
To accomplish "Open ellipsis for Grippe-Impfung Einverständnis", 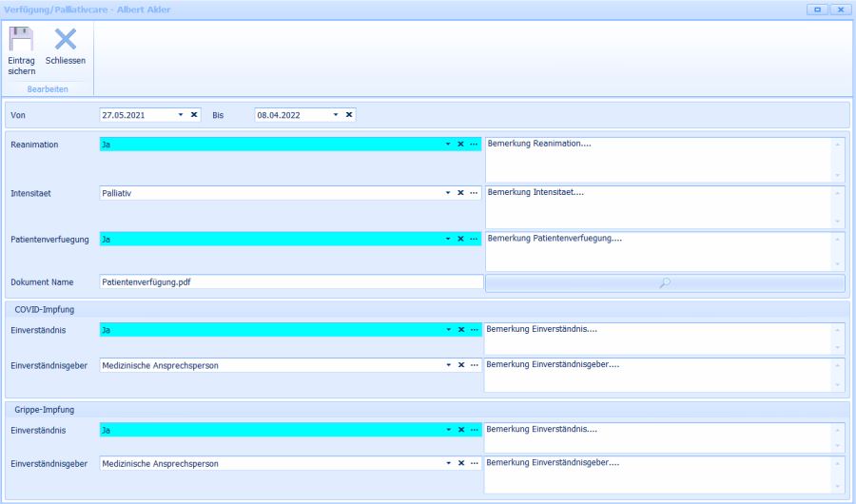I will (474, 430).
